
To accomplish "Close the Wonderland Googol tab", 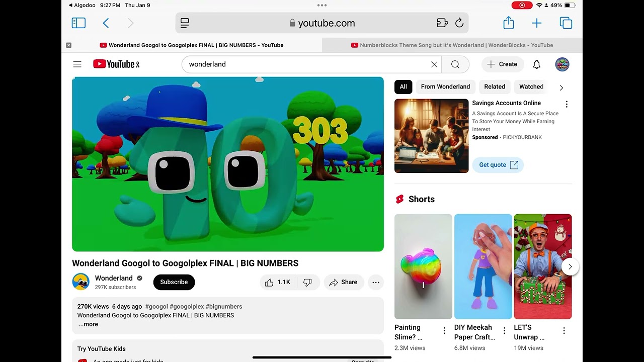I will 69,45.
